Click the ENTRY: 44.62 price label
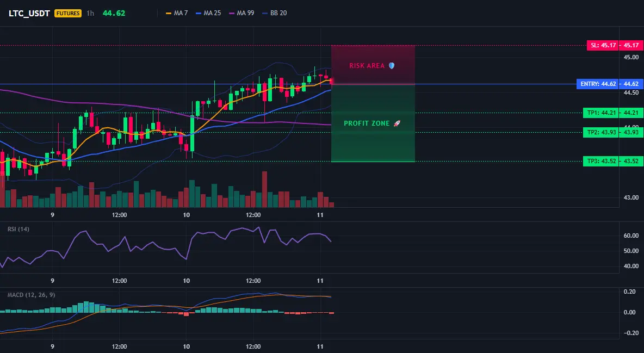 [x=598, y=84]
